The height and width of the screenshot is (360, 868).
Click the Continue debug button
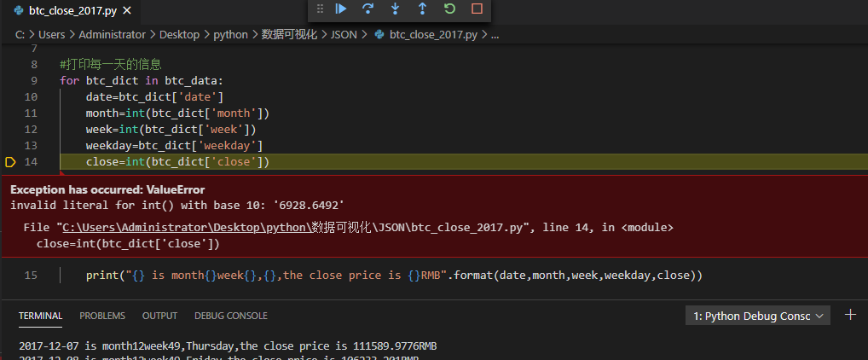coord(341,9)
